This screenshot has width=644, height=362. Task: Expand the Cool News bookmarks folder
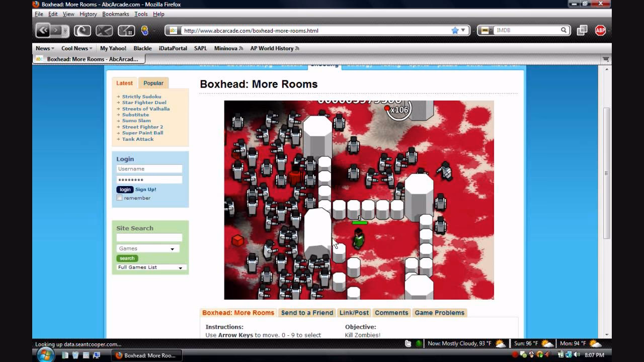pos(76,48)
